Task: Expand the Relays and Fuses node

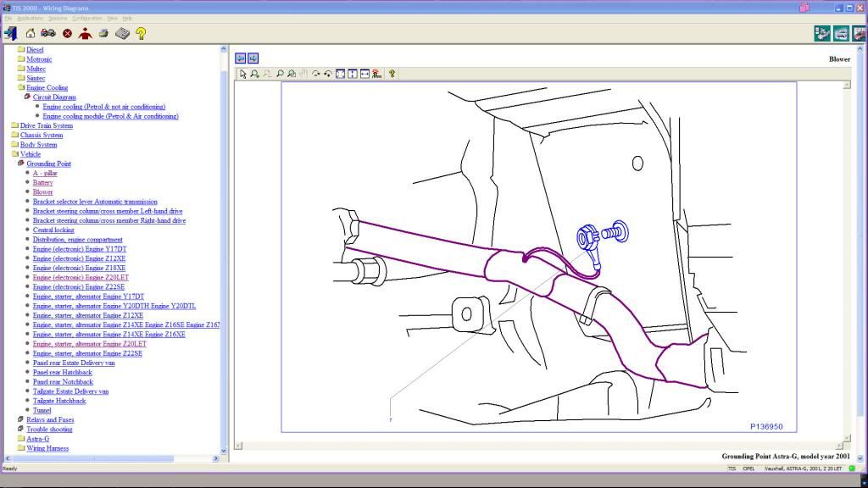Action: point(20,419)
